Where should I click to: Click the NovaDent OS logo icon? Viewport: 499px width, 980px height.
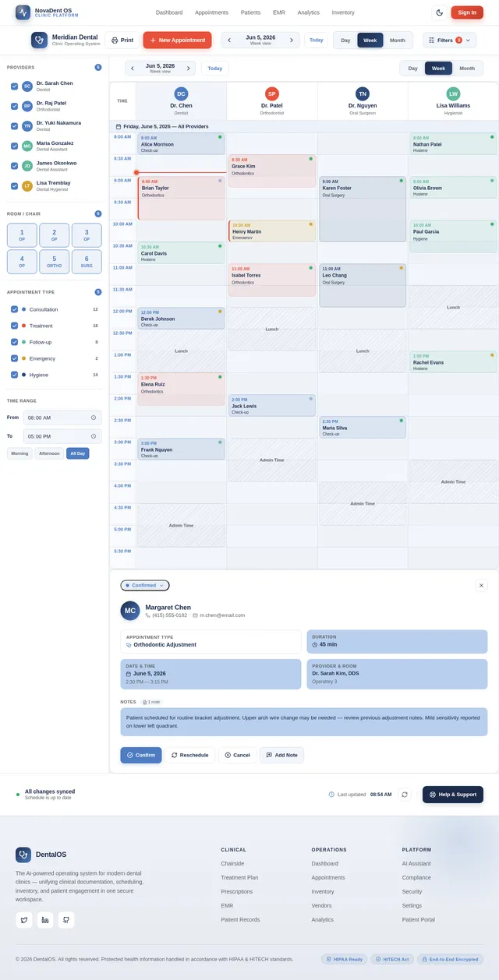coord(23,12)
